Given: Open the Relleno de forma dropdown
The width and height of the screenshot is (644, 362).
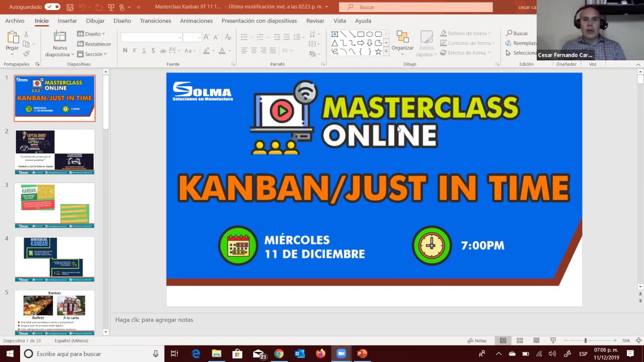Looking at the screenshot, I should pos(466,33).
